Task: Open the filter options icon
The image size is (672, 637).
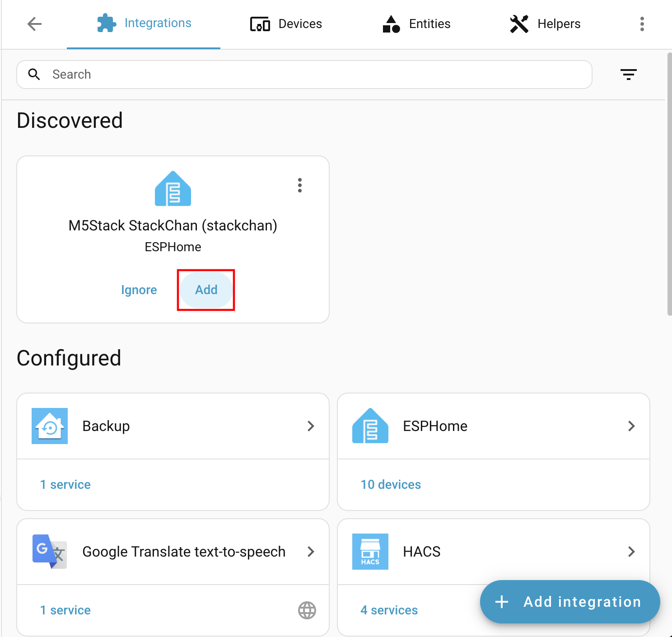Action: click(628, 75)
